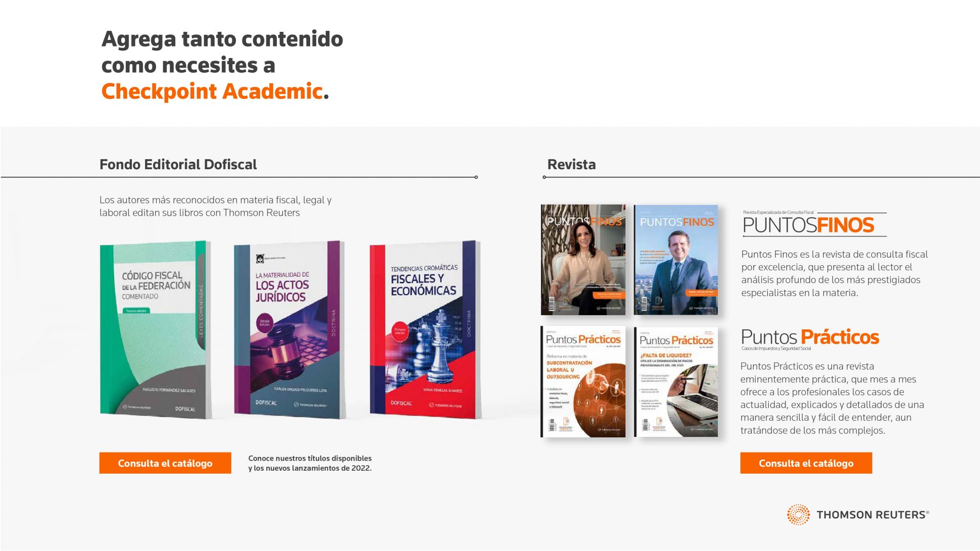Select the Revista section heading
This screenshot has height=551, width=980.
point(571,165)
